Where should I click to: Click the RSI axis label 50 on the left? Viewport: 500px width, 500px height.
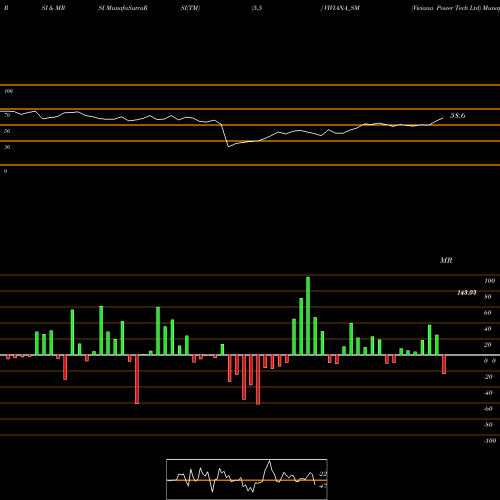7,131
